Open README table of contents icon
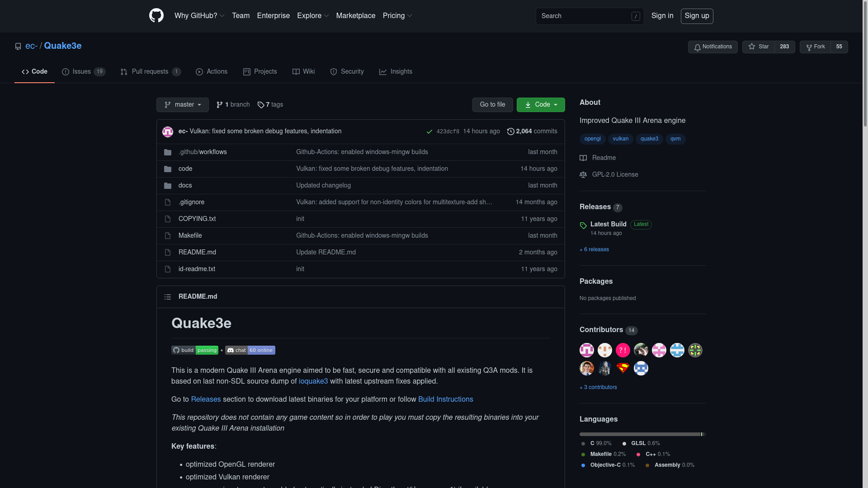 pyautogui.click(x=168, y=297)
